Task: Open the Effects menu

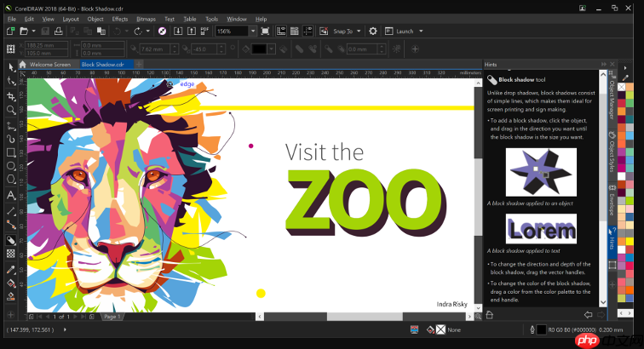Action: coord(120,19)
